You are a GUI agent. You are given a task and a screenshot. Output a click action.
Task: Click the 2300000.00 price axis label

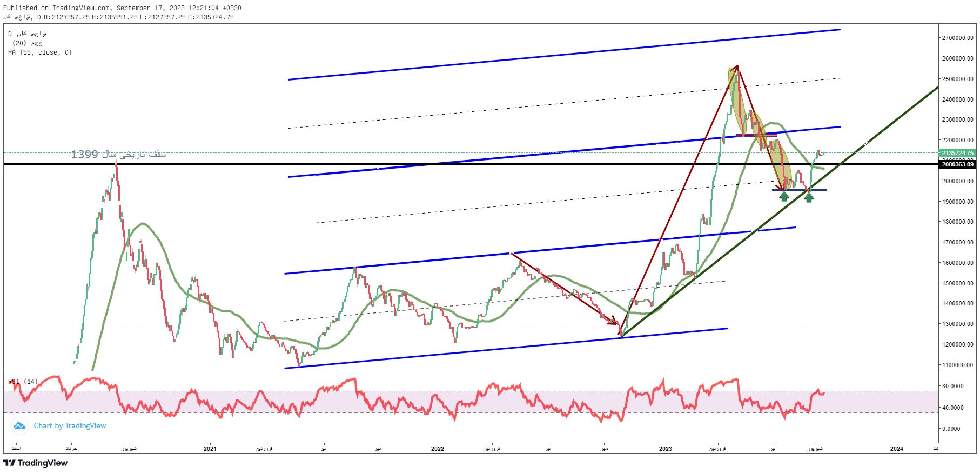click(957, 119)
